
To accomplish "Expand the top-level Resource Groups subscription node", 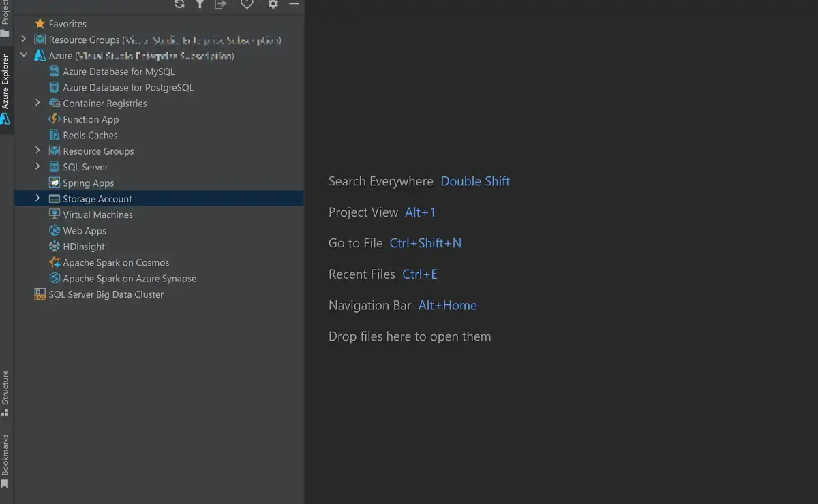I will click(x=24, y=40).
